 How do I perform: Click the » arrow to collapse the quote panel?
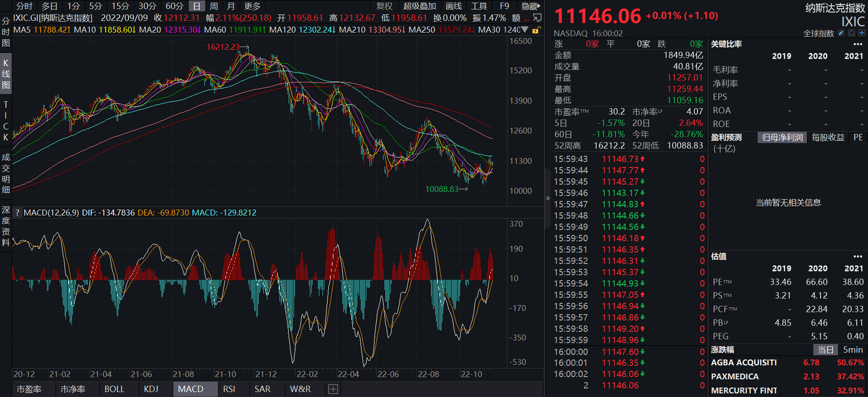click(547, 199)
